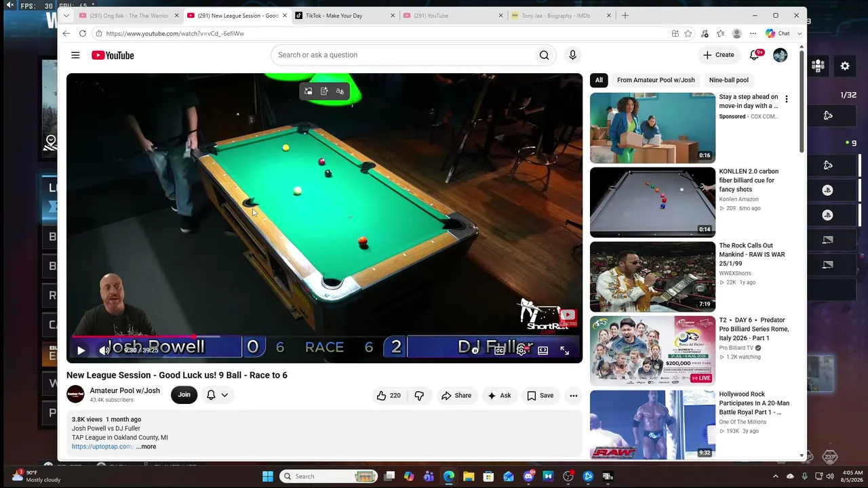Select the All filter chip

[x=599, y=80]
